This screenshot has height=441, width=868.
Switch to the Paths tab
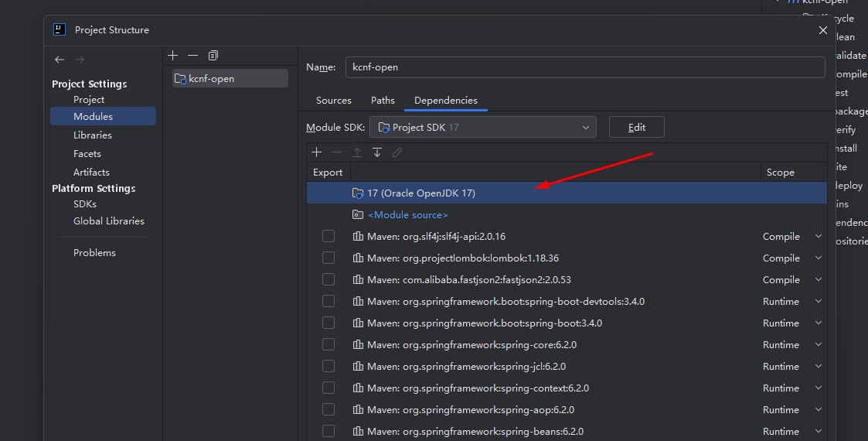383,101
